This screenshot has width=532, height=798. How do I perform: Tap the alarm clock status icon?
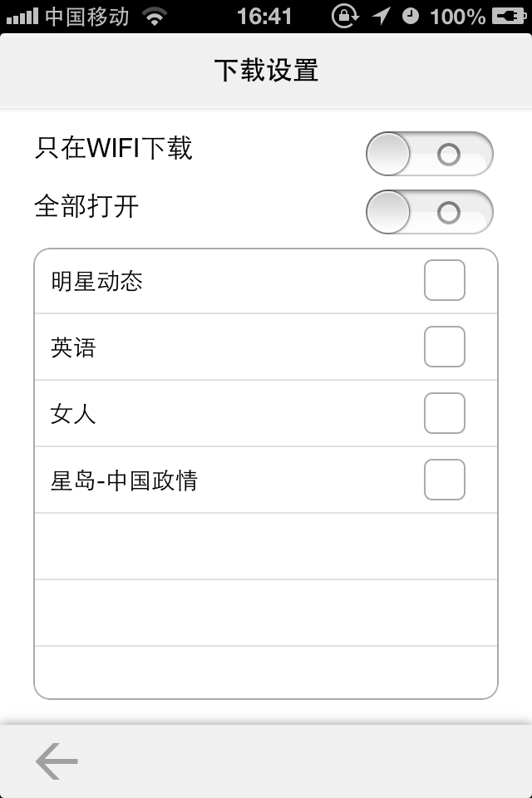coord(411,17)
